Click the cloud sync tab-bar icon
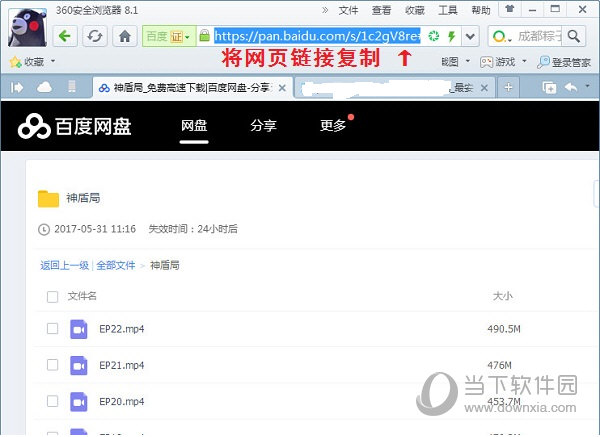 point(44,87)
